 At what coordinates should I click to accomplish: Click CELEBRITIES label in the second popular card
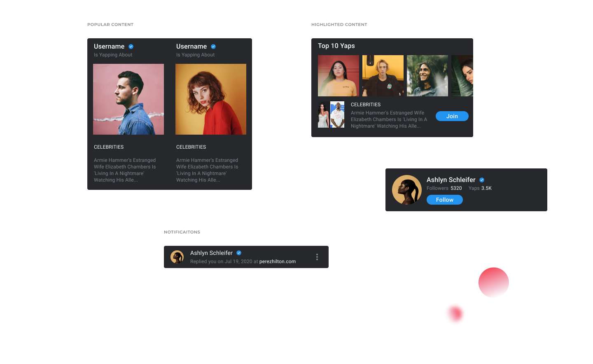click(191, 147)
